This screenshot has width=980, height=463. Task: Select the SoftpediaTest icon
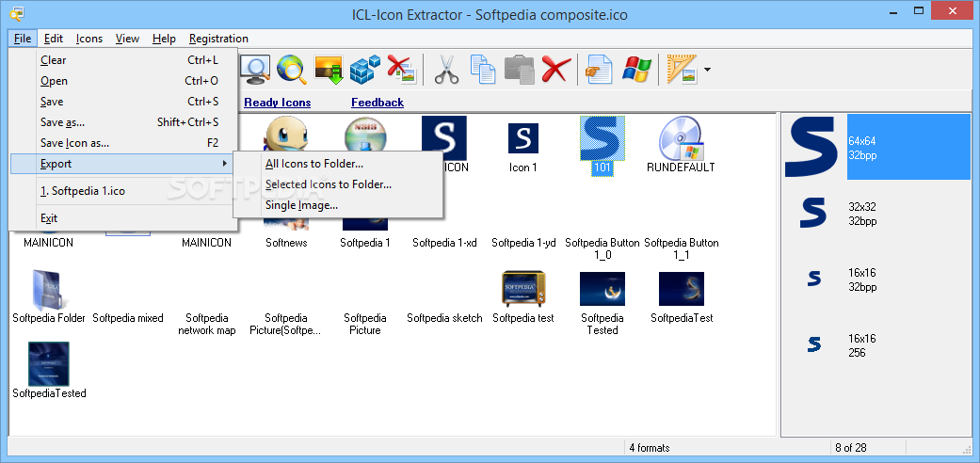(682, 289)
